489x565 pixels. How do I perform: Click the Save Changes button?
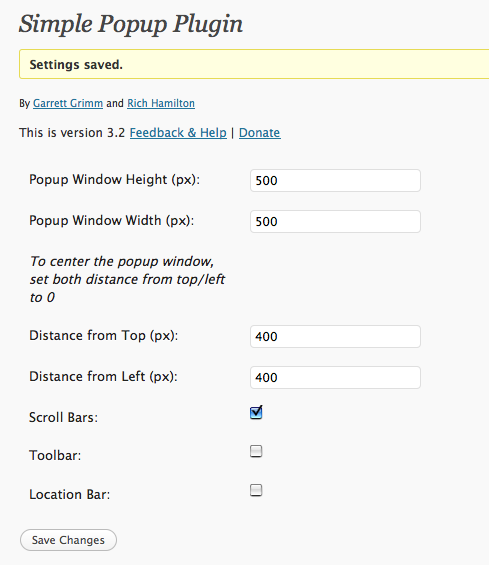68,540
